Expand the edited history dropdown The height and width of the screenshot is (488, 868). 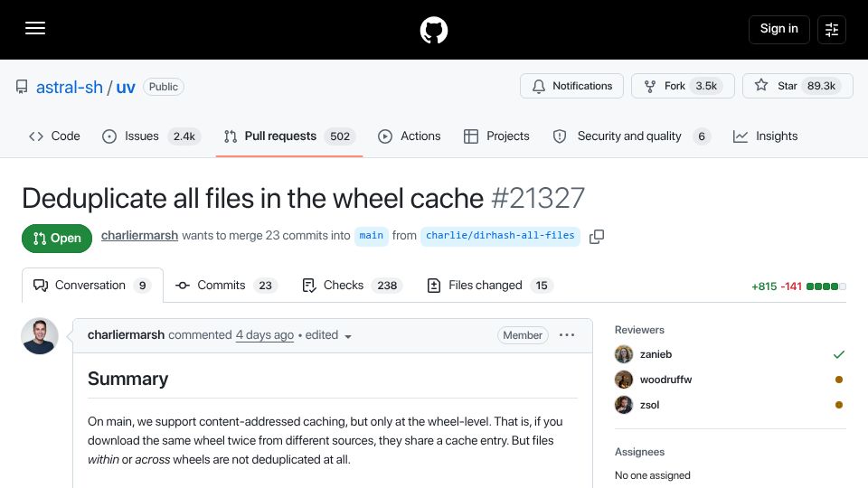[x=329, y=335]
